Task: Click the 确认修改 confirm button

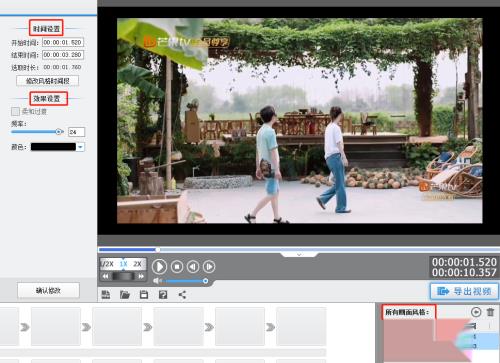Action: [48, 291]
